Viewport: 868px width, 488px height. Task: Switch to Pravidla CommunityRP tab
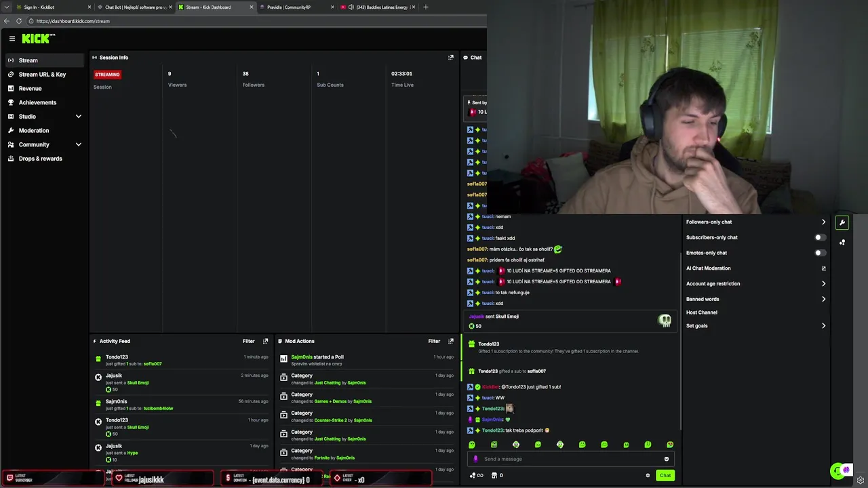[x=296, y=7]
